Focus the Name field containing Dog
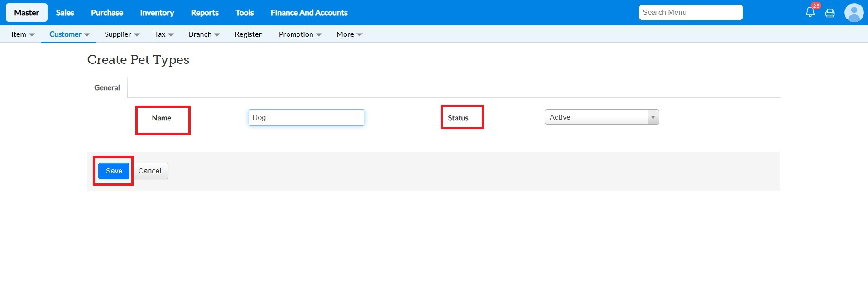Image resolution: width=868 pixels, height=289 pixels. coord(306,117)
